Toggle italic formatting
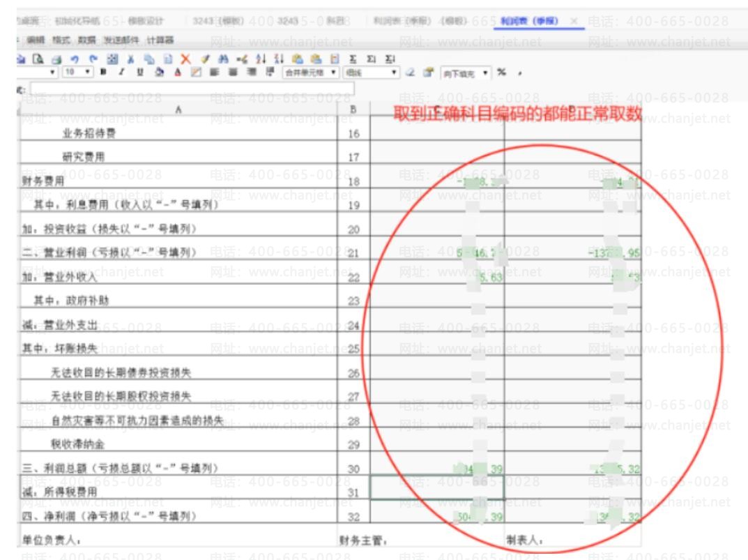 121,72
